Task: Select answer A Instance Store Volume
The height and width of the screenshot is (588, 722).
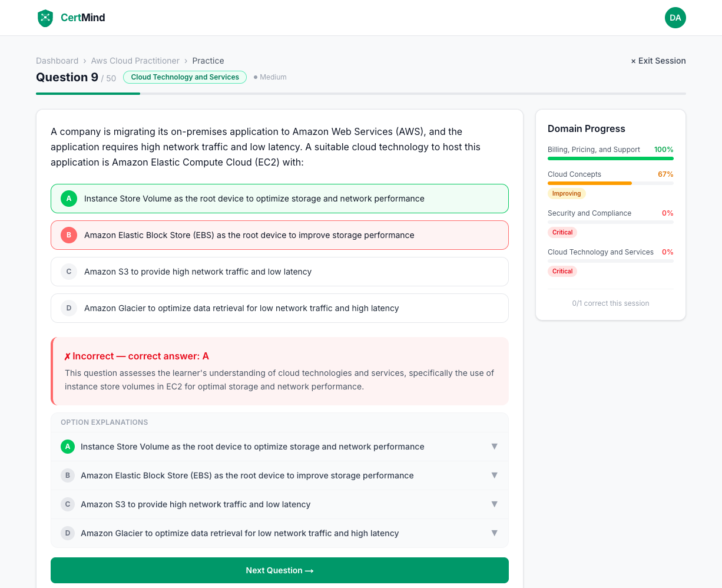Action: (280, 199)
